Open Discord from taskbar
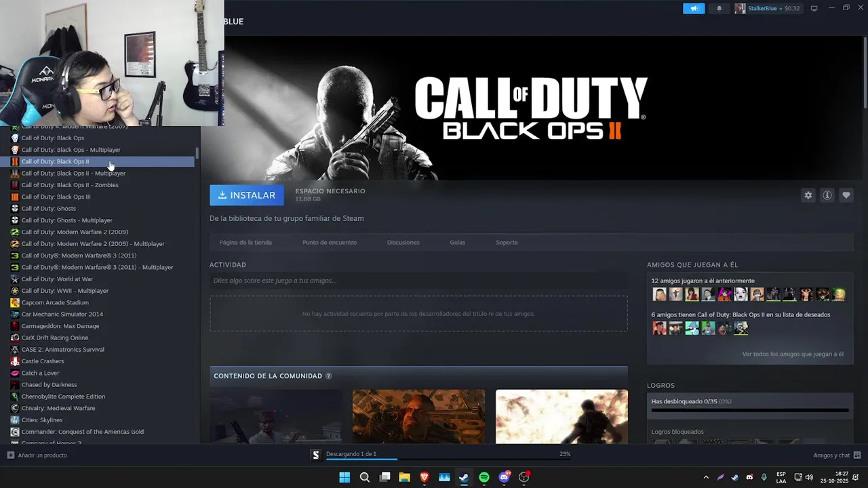 pos(504,477)
